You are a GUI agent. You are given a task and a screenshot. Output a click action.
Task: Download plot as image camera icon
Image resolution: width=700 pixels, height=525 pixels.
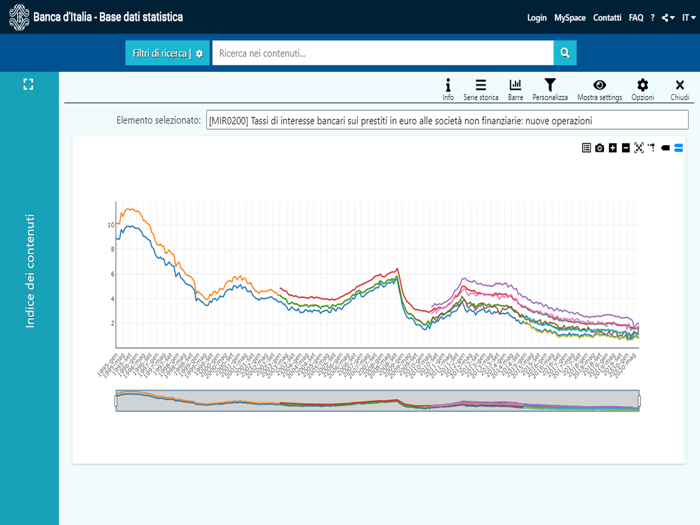(x=600, y=148)
